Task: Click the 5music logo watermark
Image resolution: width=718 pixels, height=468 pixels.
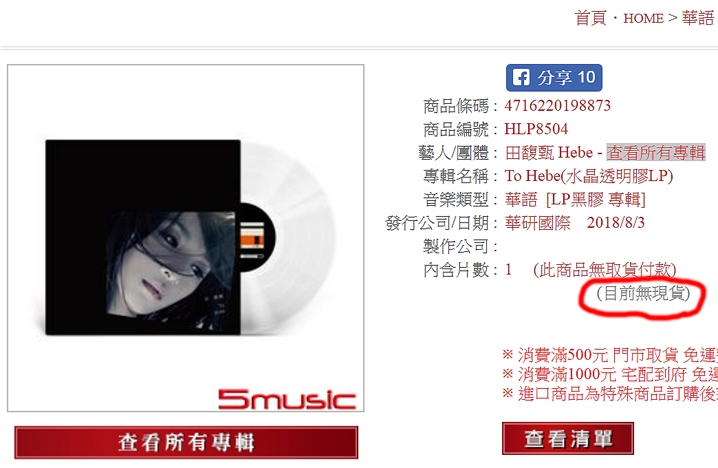Action: pos(287,400)
